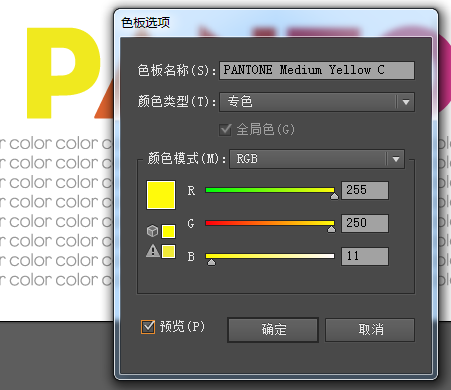Screen dimensions: 451x390
Task: Click the 颜色类型(T) label
Action: (177, 101)
